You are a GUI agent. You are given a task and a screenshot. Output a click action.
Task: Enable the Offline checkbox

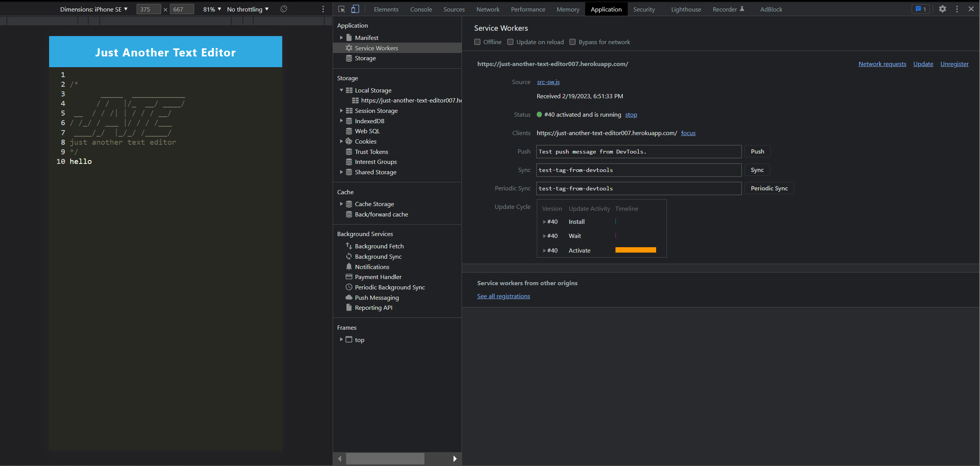point(477,42)
